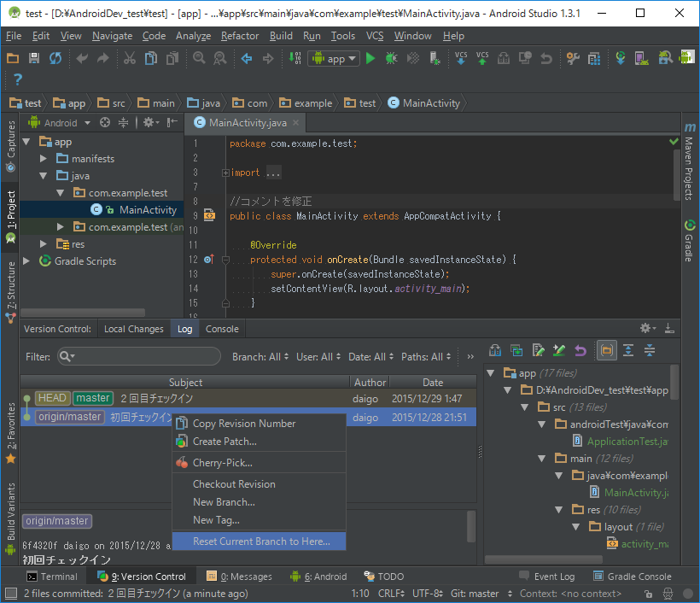This screenshot has width=700, height=603.
Task: Click the Replace toolbar icon
Action: pos(220,58)
